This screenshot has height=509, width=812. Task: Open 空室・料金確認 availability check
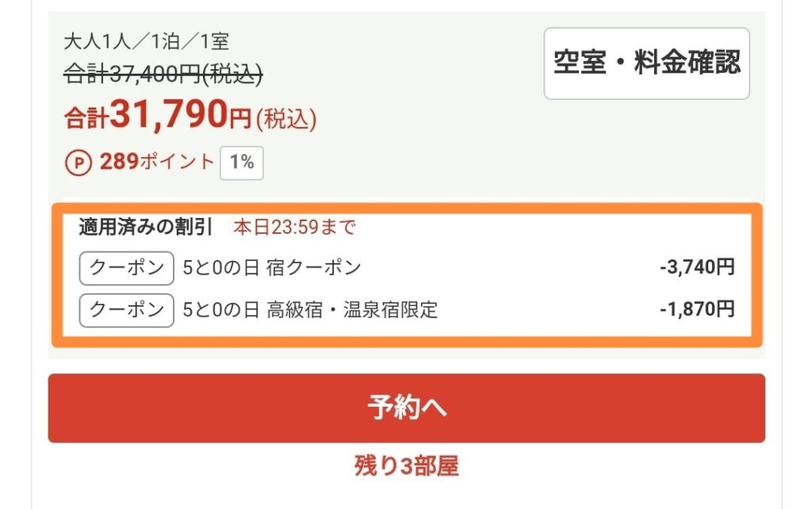tap(646, 63)
